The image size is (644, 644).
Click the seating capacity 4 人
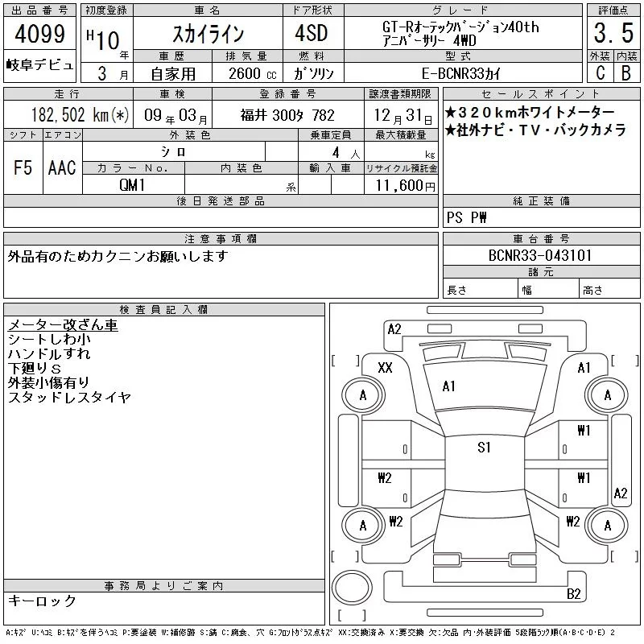click(346, 153)
